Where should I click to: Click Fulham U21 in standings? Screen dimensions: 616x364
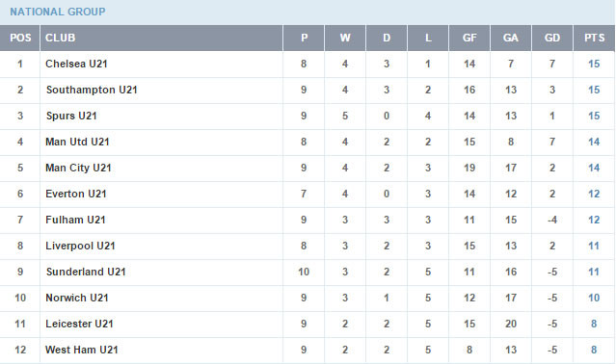click(75, 220)
